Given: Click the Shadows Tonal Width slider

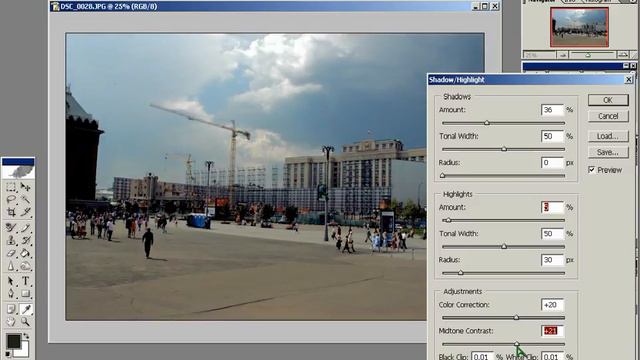Looking at the screenshot, I should [503, 149].
